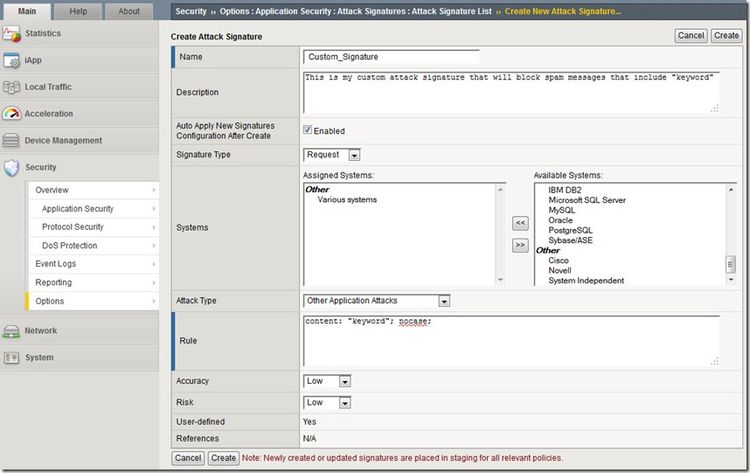This screenshot has height=473, width=750.
Task: Click the top Create button
Action: [726, 35]
